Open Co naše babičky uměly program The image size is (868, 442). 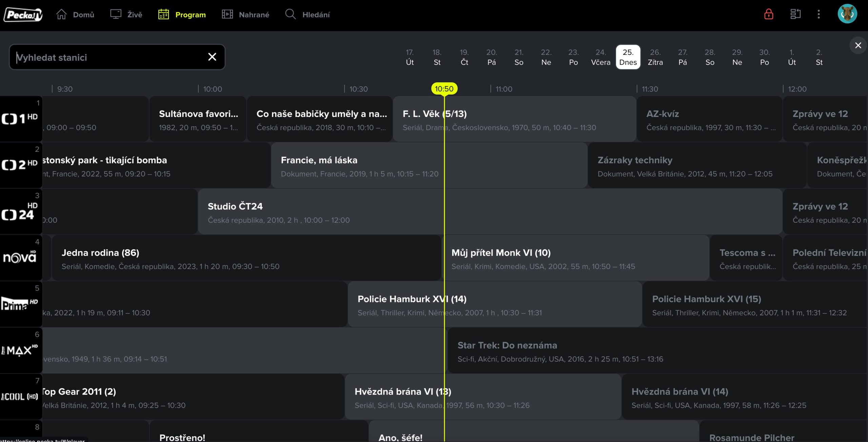tap(320, 119)
